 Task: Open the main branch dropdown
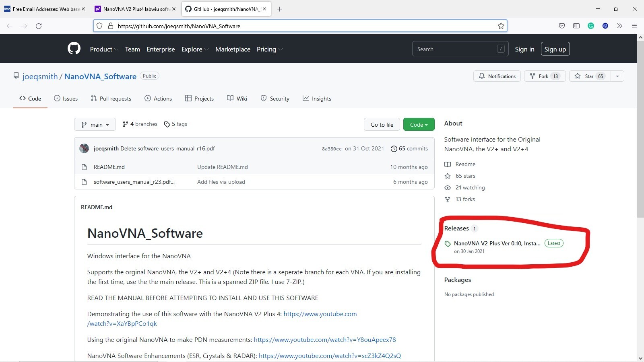coord(95,125)
